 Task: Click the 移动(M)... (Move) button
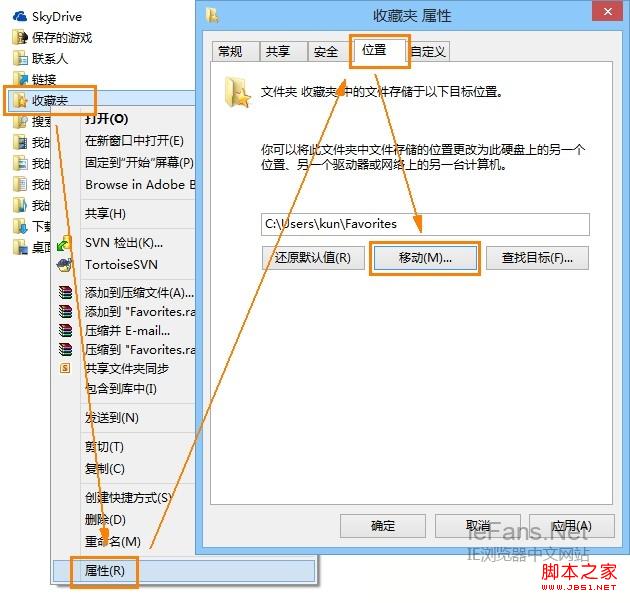click(x=425, y=258)
